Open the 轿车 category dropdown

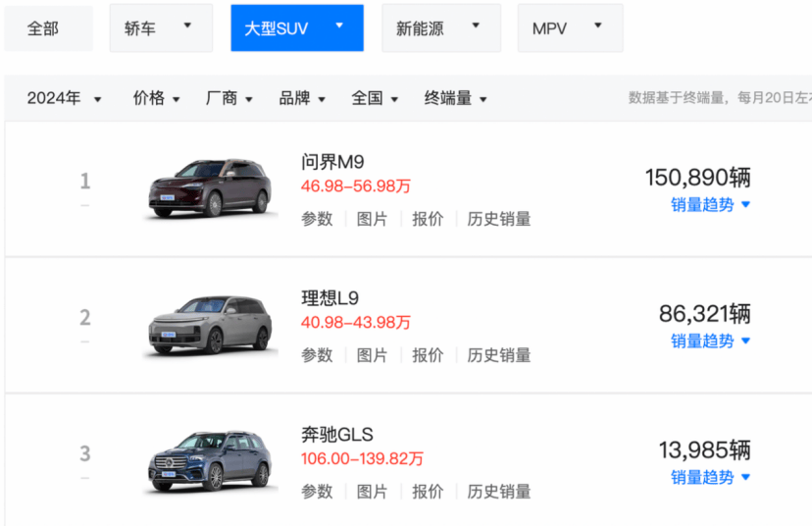[160, 28]
